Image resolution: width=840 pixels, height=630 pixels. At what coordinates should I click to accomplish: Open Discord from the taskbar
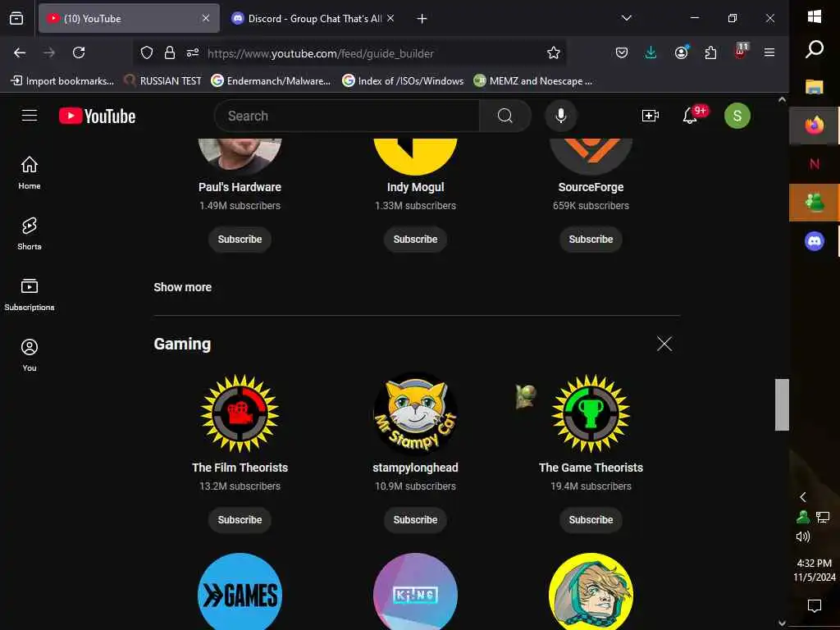tap(815, 241)
